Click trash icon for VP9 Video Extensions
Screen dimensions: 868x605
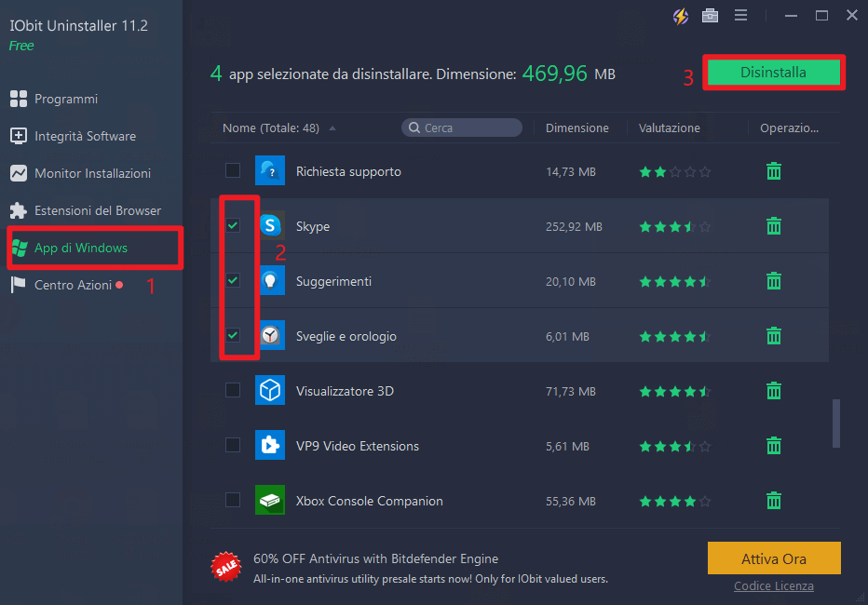pos(773,445)
